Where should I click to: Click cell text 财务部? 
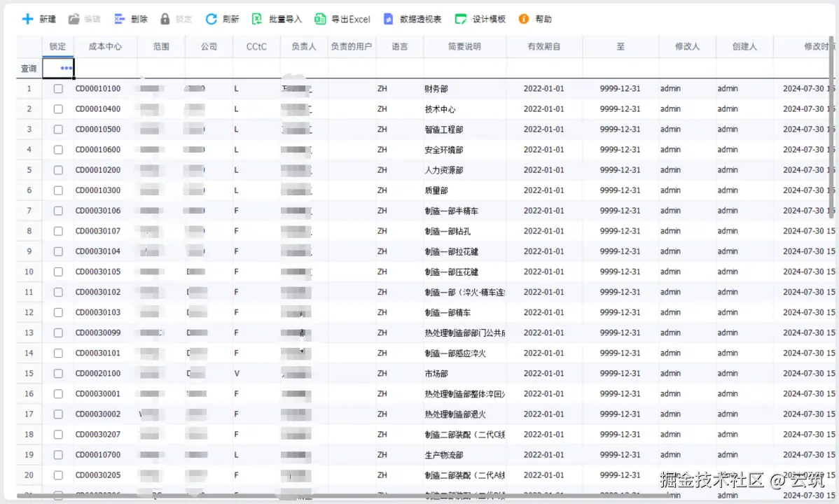point(436,89)
